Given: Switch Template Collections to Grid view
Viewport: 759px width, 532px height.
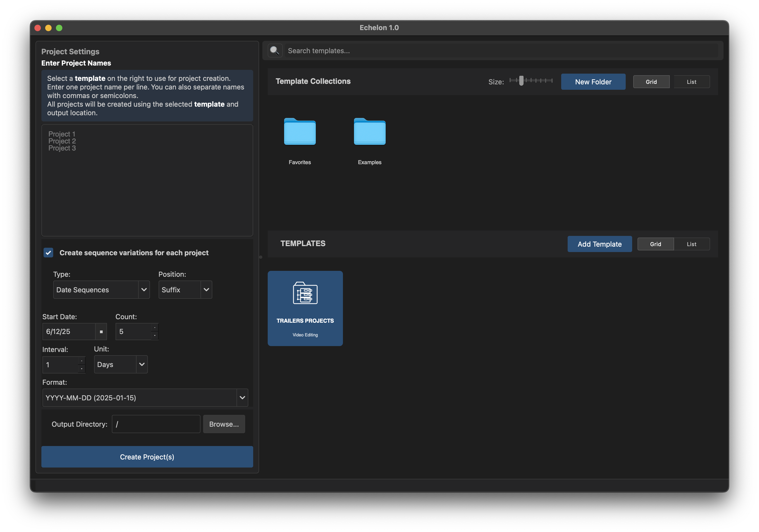Looking at the screenshot, I should click(651, 82).
